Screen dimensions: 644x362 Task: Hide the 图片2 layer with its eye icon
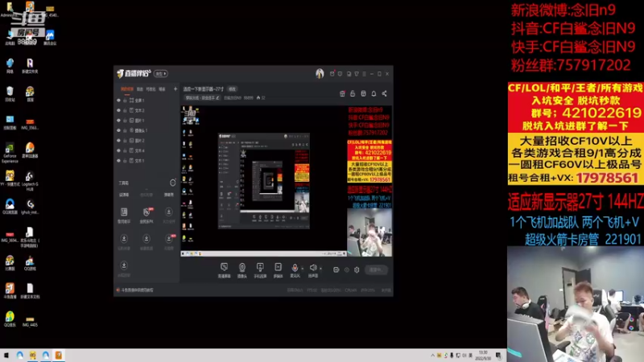click(118, 140)
